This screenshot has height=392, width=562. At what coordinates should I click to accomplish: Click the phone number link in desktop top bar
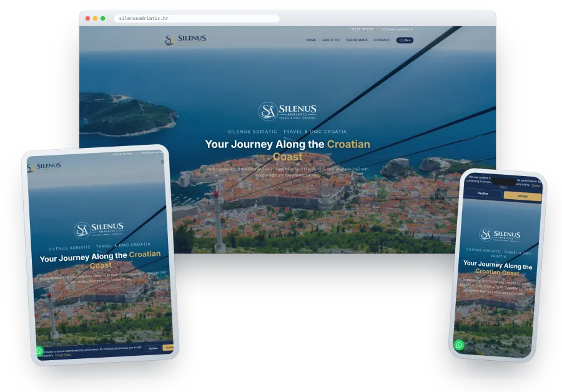click(x=360, y=29)
